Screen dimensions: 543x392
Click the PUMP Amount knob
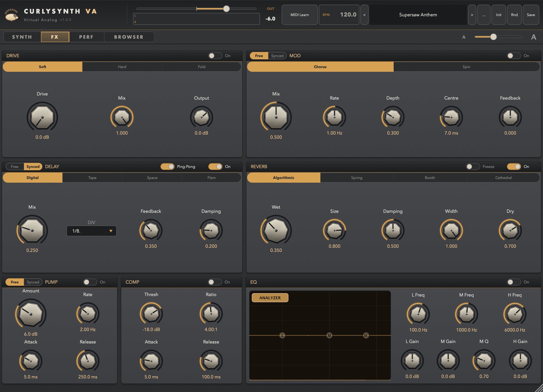click(x=31, y=314)
